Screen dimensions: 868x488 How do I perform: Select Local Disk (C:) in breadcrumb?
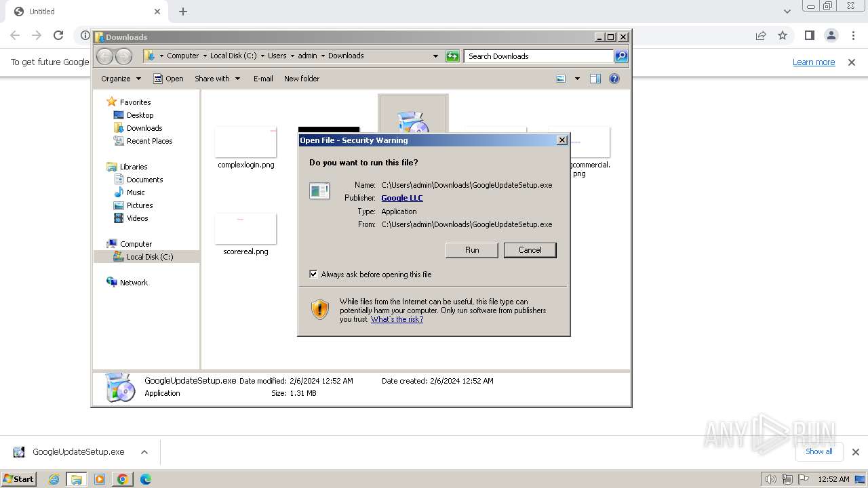point(233,56)
